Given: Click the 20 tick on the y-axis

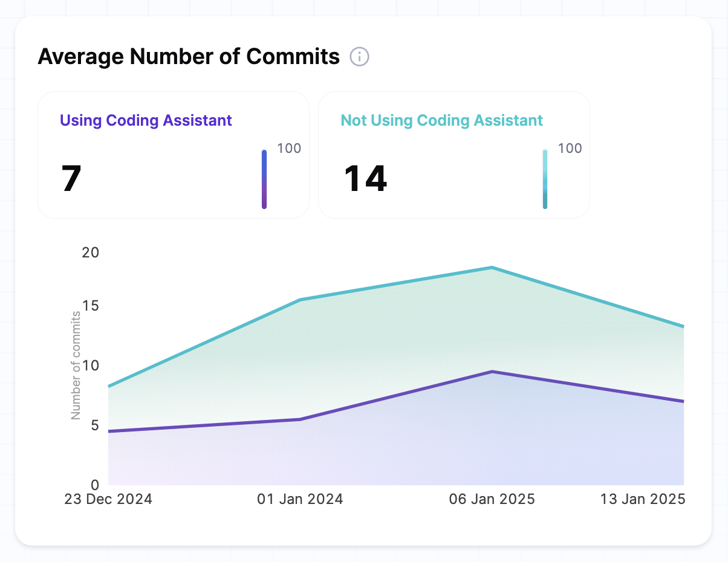Looking at the screenshot, I should pos(90,252).
